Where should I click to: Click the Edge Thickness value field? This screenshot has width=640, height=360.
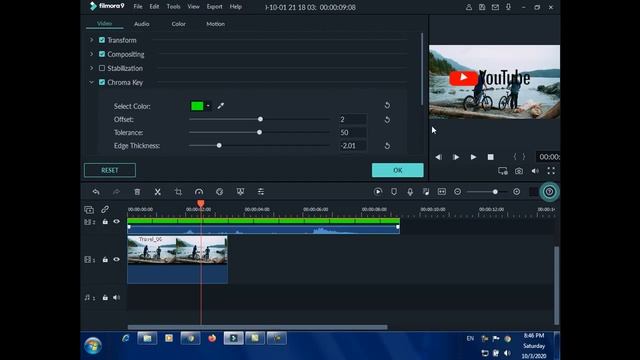(353, 146)
